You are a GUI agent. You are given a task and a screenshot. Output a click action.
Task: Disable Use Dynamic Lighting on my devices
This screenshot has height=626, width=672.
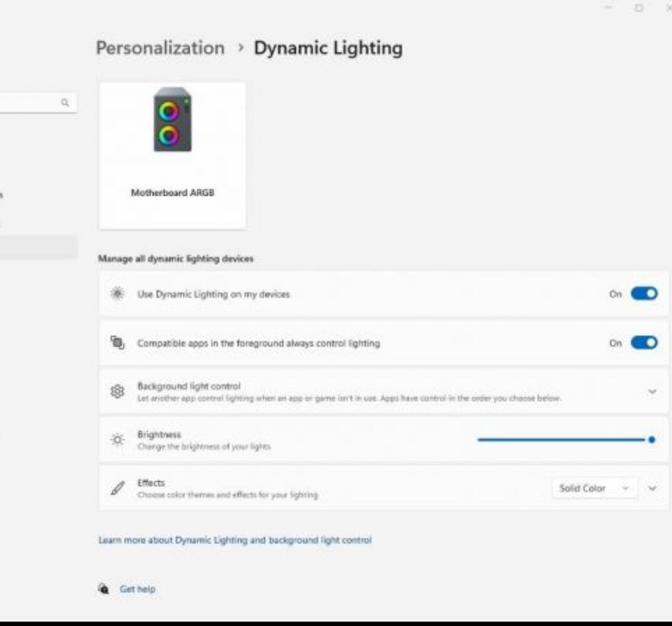[x=644, y=292]
